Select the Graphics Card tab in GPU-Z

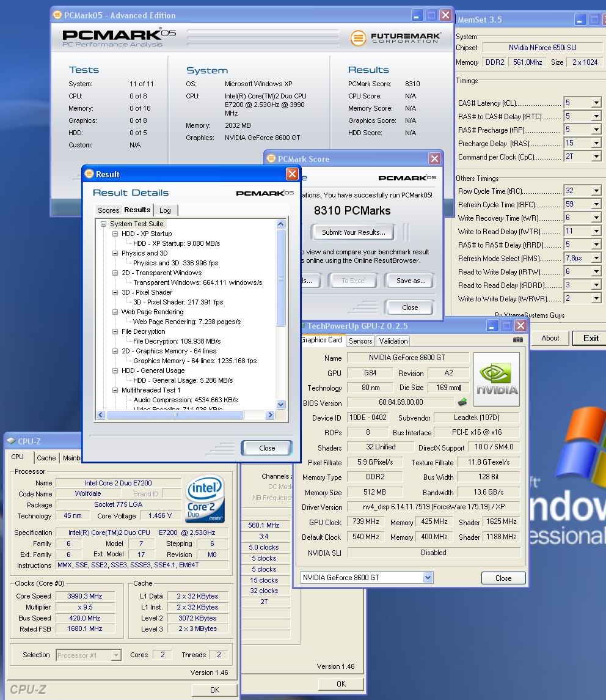click(x=321, y=340)
